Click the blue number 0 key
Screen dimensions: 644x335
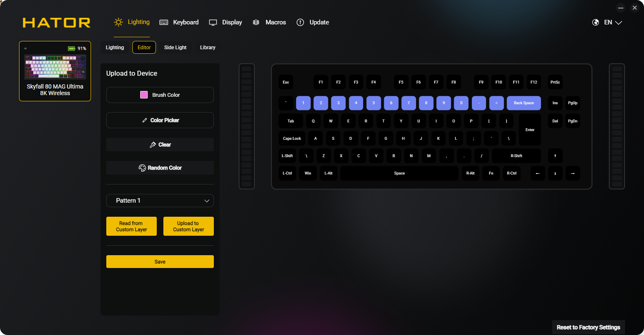tap(461, 103)
